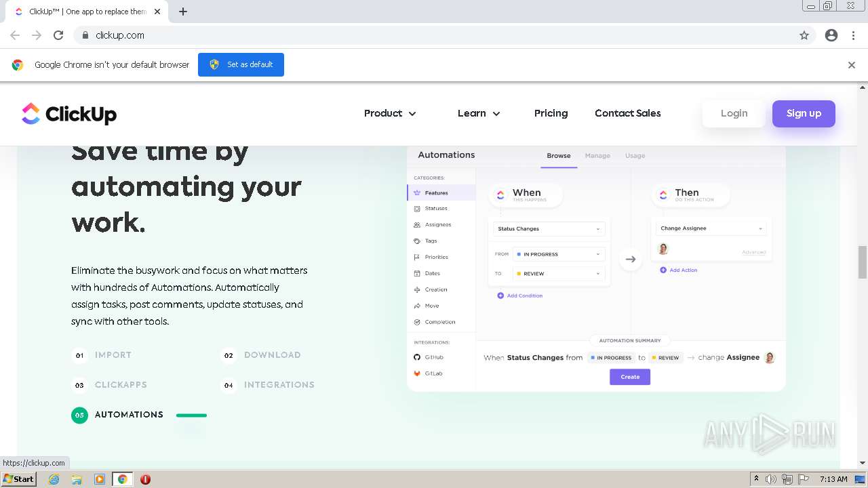Screen dimensions: 868x488
Task: Click the browser forward arrow
Action: (x=37, y=35)
